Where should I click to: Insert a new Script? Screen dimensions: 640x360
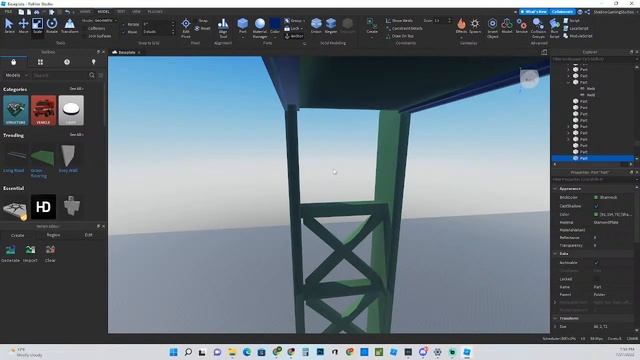click(x=571, y=20)
